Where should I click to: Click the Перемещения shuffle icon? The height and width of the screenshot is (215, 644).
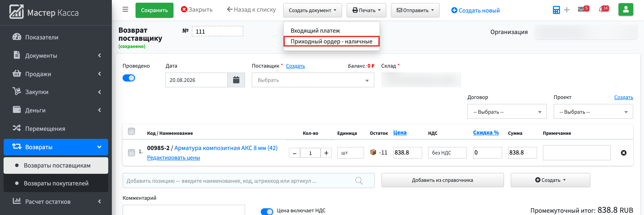click(17, 128)
